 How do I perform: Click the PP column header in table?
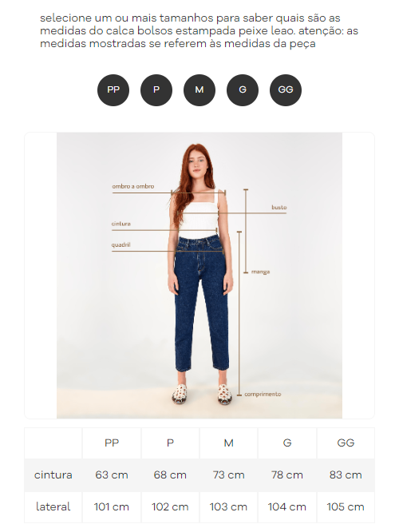point(112,443)
